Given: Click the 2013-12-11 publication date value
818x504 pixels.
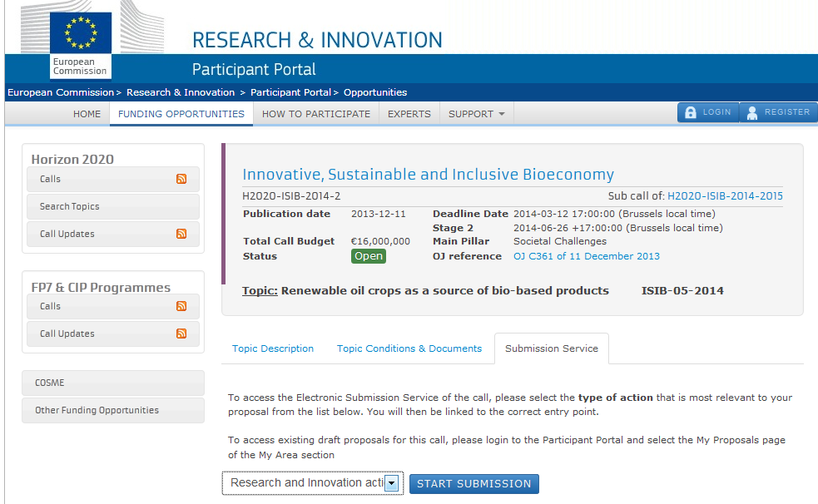Looking at the screenshot, I should pyautogui.click(x=379, y=214).
